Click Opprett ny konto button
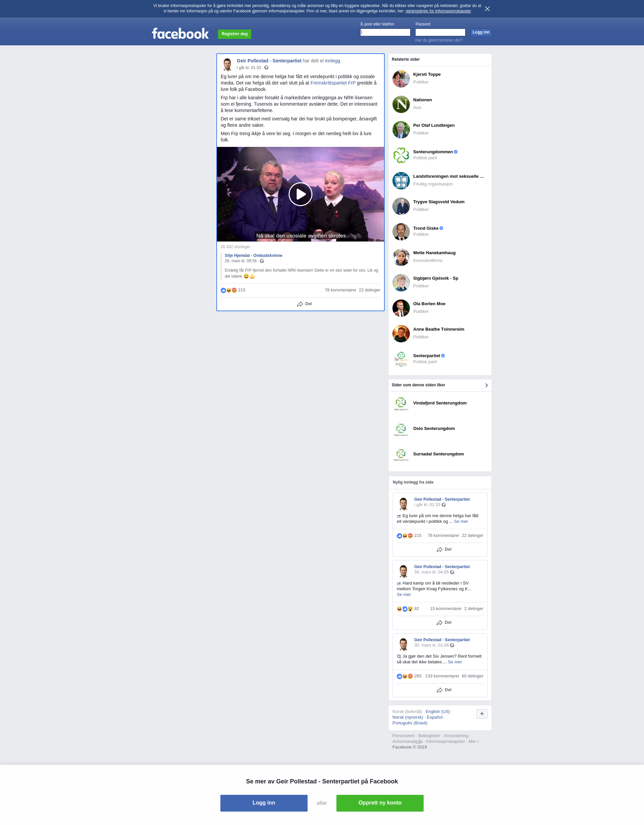Screen dimensions: 644x825 coord(380,803)
